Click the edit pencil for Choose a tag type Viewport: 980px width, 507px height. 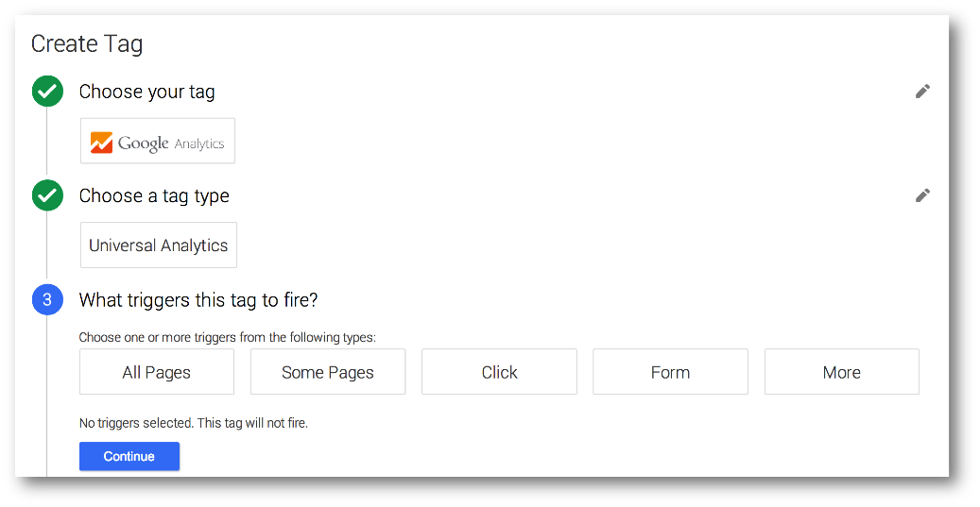922,195
